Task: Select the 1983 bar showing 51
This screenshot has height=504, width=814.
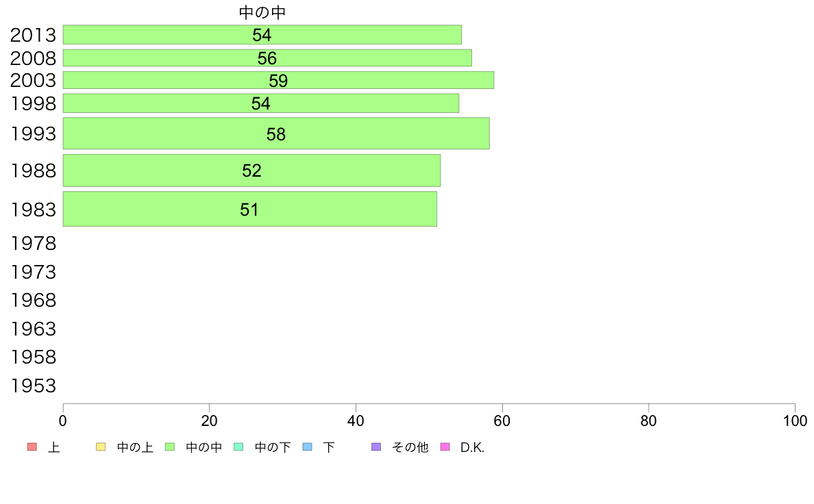Action: coord(249,209)
